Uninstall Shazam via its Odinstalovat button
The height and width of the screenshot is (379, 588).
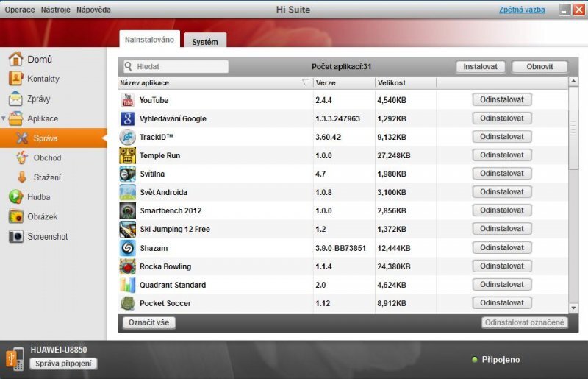[502, 247]
